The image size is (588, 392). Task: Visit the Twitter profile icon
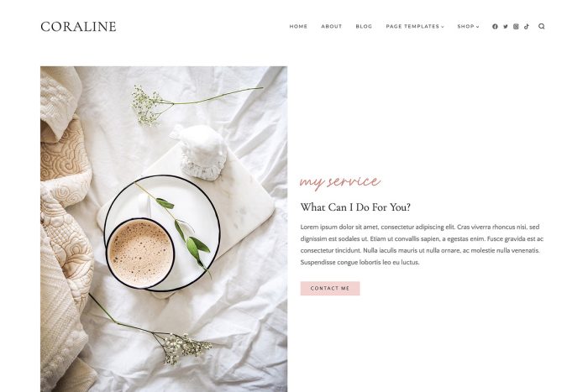(506, 27)
